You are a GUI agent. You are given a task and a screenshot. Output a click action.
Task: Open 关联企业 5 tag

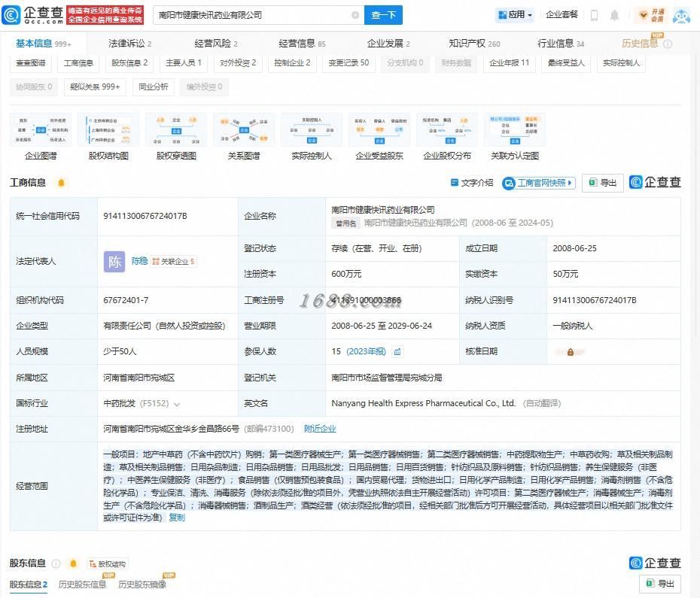coord(173,262)
